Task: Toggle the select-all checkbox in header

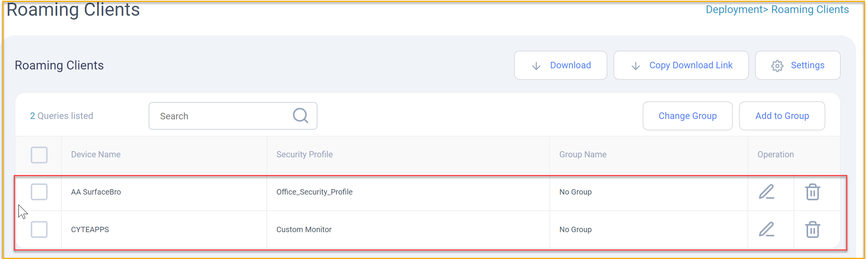Action: 39,155
